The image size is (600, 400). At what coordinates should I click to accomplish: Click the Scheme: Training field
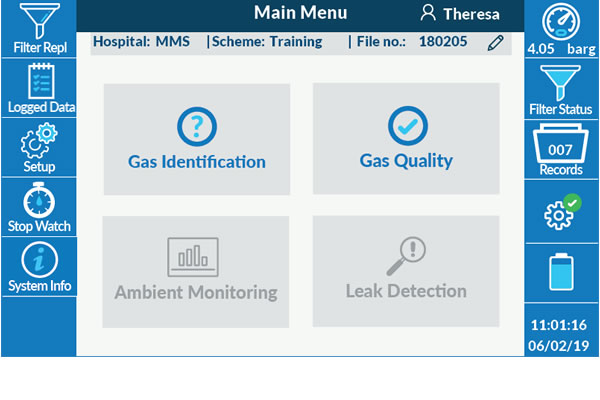click(x=265, y=42)
